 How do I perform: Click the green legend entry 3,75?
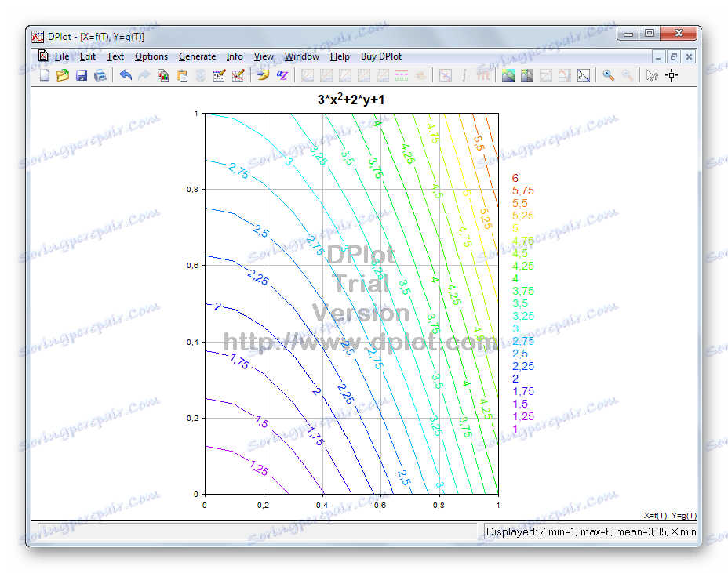(522, 291)
